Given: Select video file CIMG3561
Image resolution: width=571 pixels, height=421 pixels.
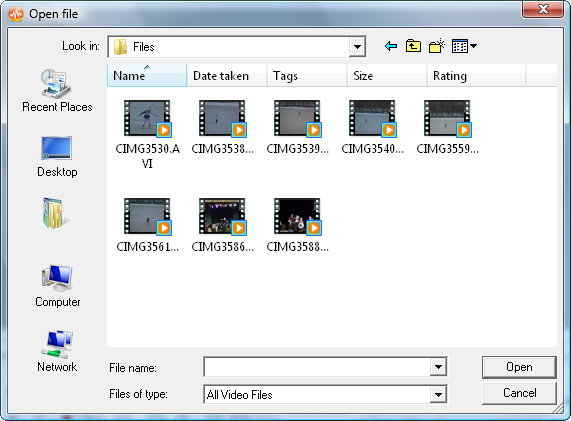Looking at the screenshot, I should point(147,226).
